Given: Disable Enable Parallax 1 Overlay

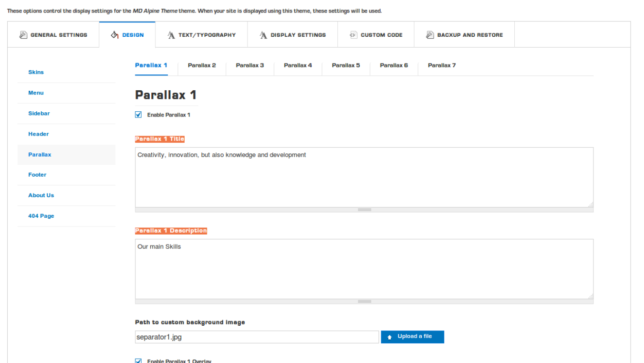Looking at the screenshot, I should click(138, 361).
